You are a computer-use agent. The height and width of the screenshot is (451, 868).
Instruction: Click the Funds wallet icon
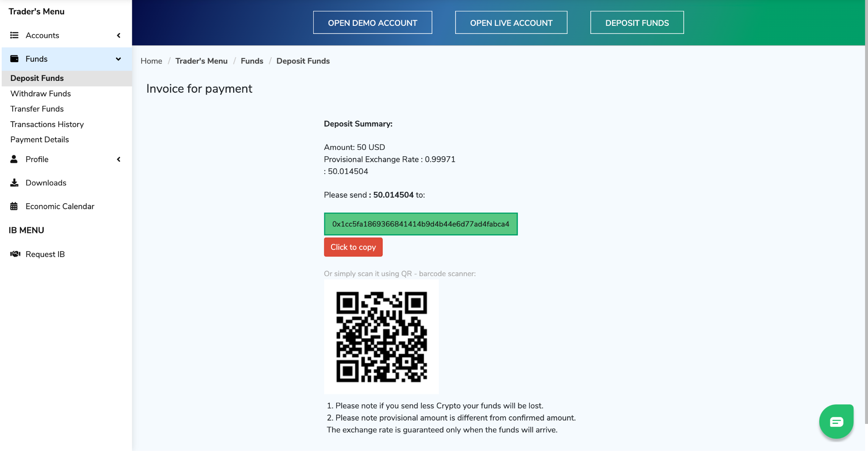14,59
